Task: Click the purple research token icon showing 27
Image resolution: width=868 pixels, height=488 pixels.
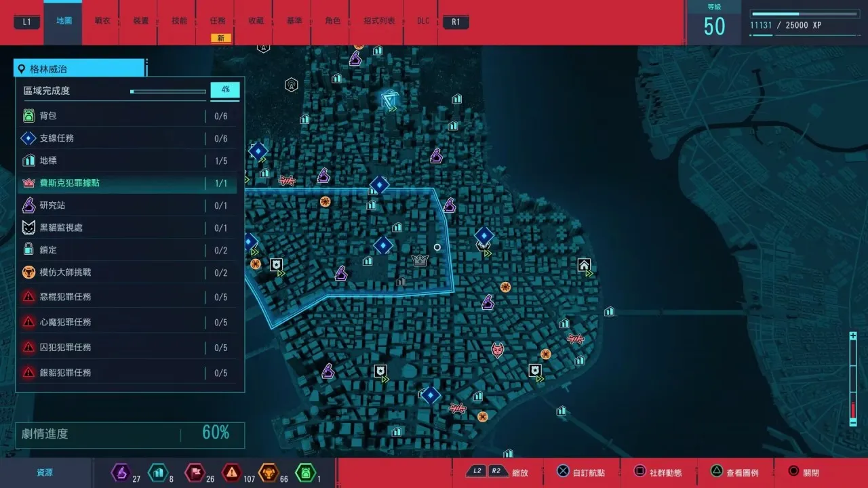Action: pyautogui.click(x=121, y=472)
